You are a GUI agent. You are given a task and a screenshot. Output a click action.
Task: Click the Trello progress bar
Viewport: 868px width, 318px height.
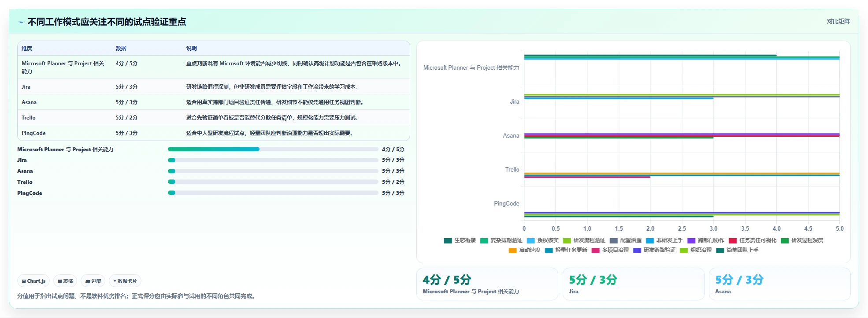click(x=273, y=182)
